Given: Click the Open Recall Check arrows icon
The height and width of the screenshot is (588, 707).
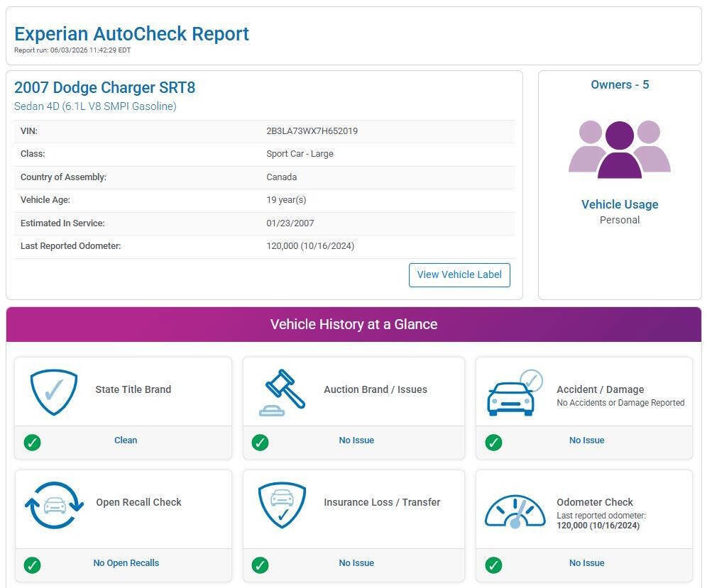Looking at the screenshot, I should pyautogui.click(x=54, y=505).
